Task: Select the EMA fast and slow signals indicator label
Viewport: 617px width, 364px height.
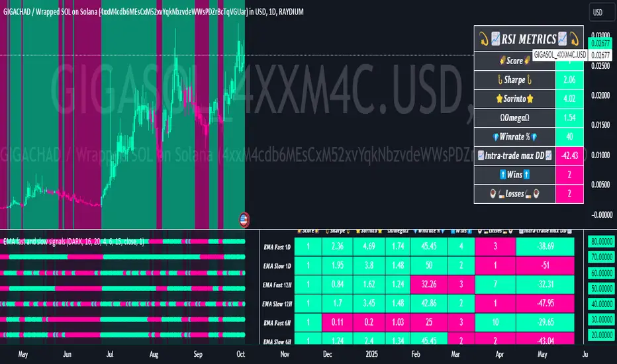Action: [73, 241]
